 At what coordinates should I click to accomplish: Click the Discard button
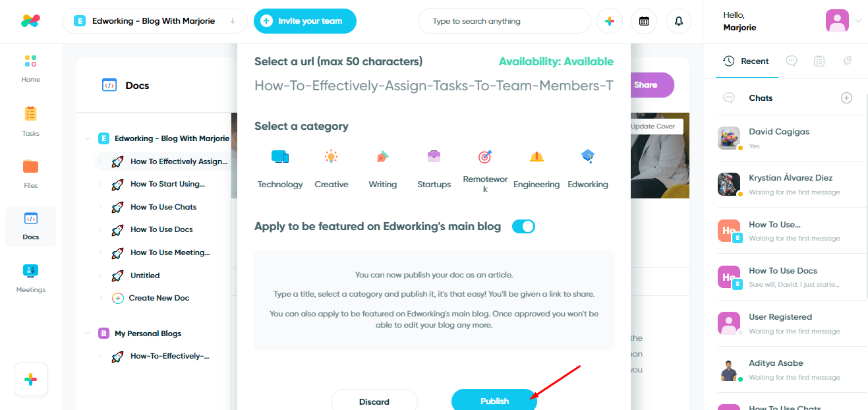coord(374,401)
